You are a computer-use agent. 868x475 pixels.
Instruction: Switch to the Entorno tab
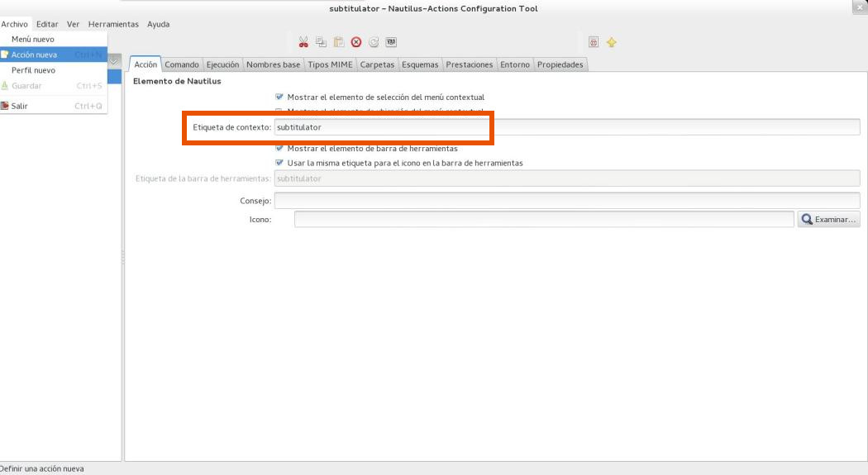515,64
